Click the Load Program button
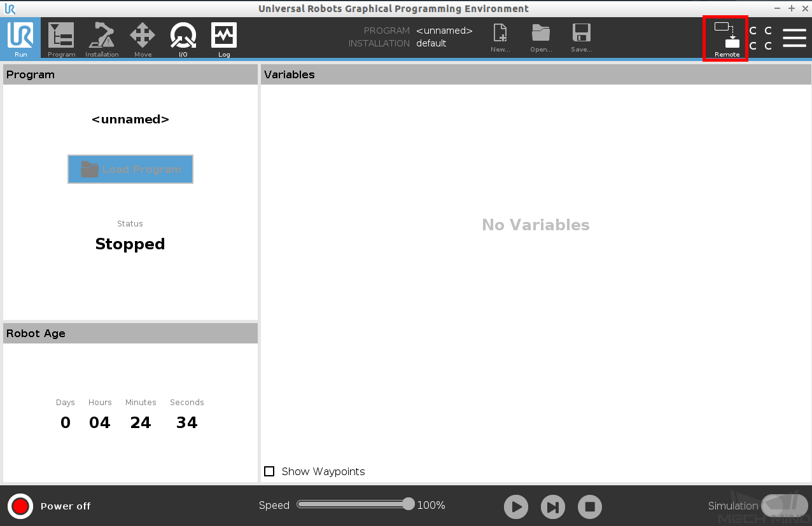Image resolution: width=812 pixels, height=526 pixels. click(130, 169)
